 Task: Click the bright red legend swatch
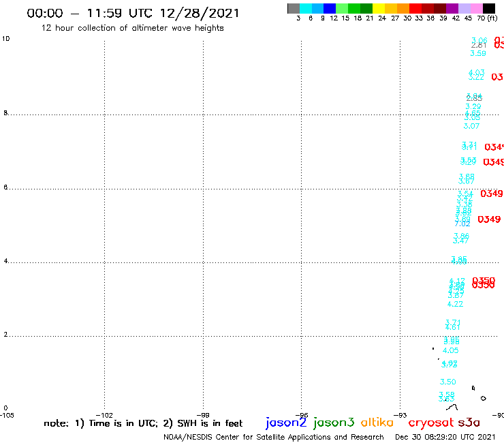415,8
